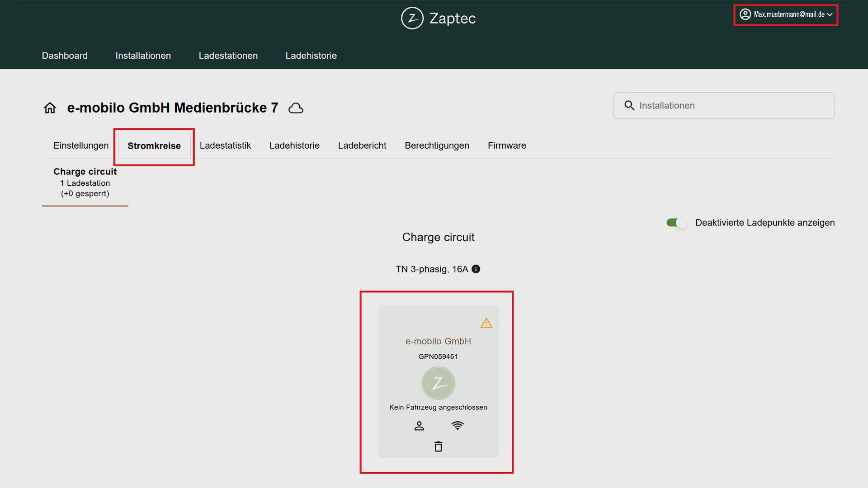The width and height of the screenshot is (868, 488).
Task: Delete the charger via the trash icon
Action: [x=438, y=446]
